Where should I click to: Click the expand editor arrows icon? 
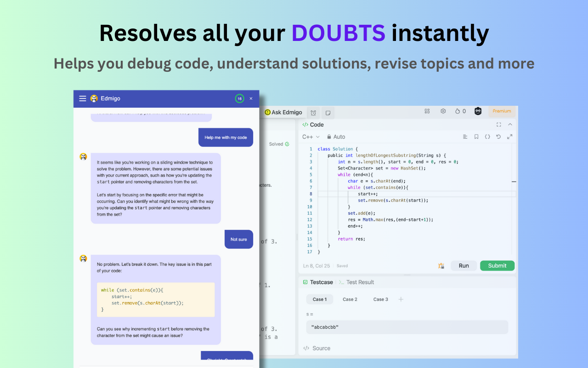(509, 137)
